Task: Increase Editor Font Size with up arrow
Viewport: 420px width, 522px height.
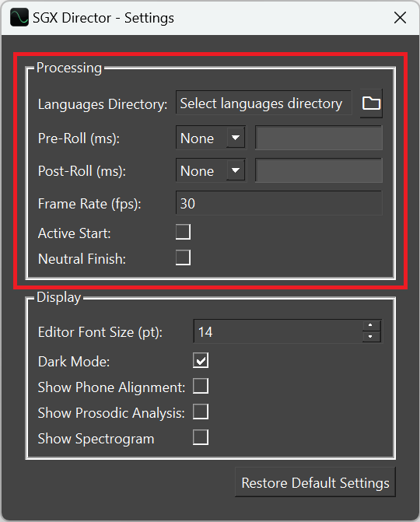Action: (372, 326)
